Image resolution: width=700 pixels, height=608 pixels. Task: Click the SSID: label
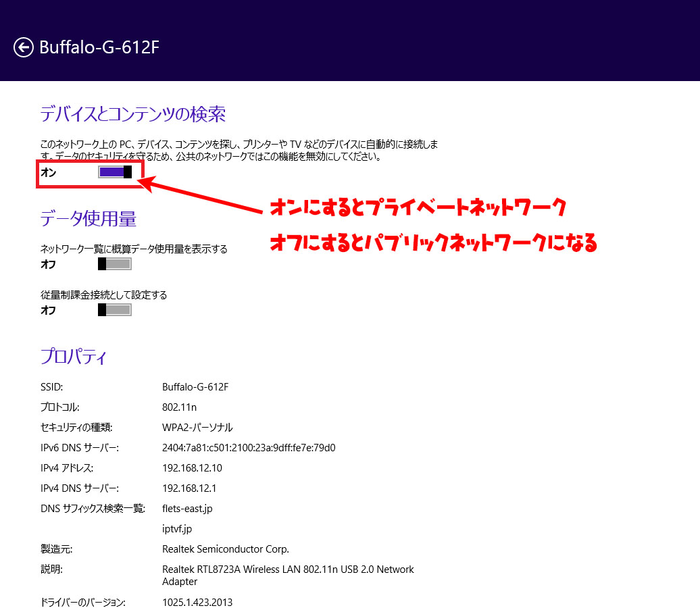coord(52,387)
